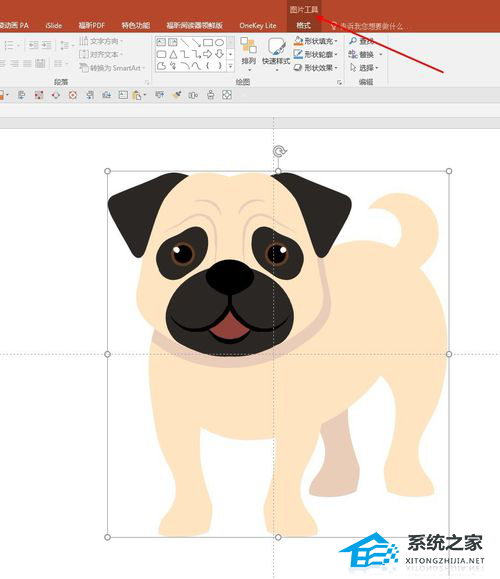Click the format painter brush toolbar icon
The height and width of the screenshot is (579, 500).
tap(177, 95)
